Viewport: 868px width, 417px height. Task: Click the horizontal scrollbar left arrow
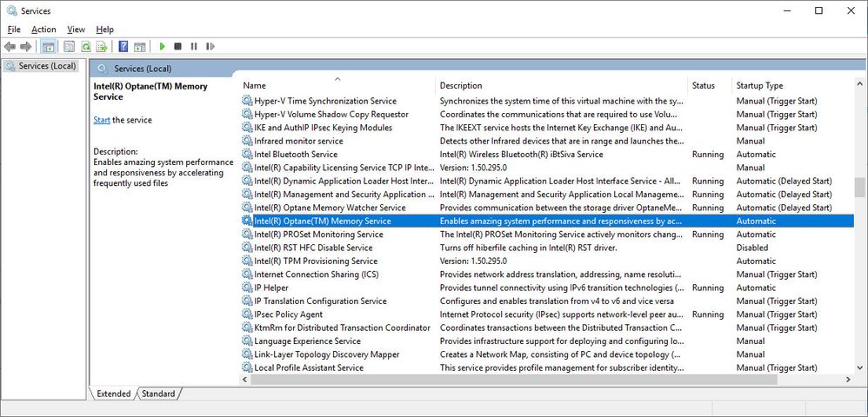coord(244,380)
